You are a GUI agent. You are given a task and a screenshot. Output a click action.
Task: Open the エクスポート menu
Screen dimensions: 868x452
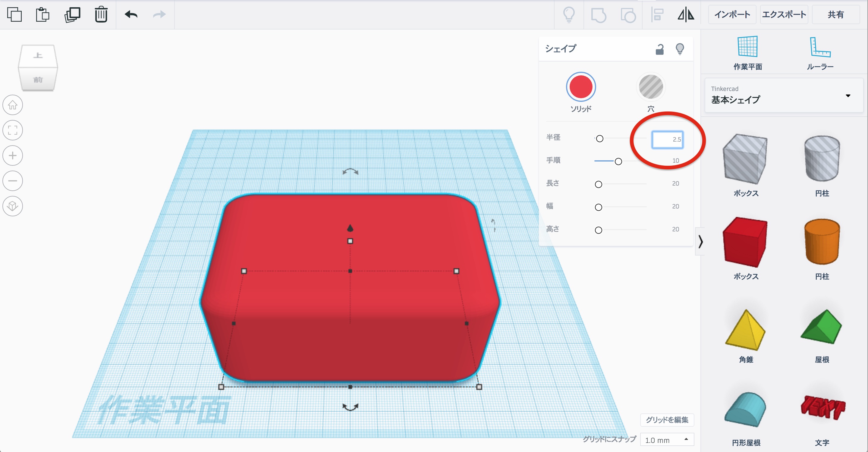(784, 14)
